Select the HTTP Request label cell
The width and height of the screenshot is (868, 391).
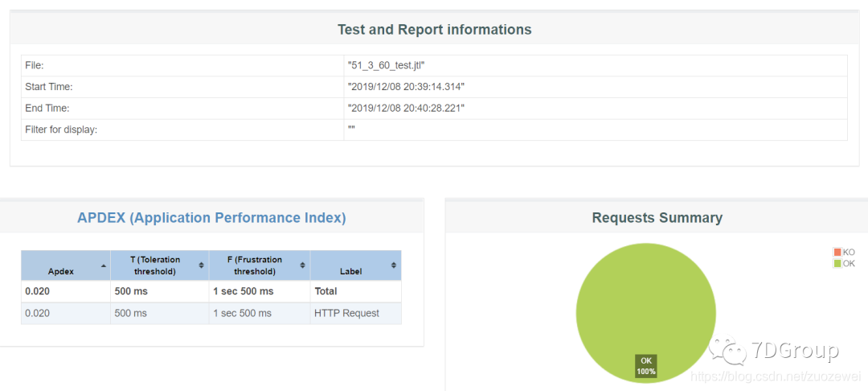coord(356,313)
